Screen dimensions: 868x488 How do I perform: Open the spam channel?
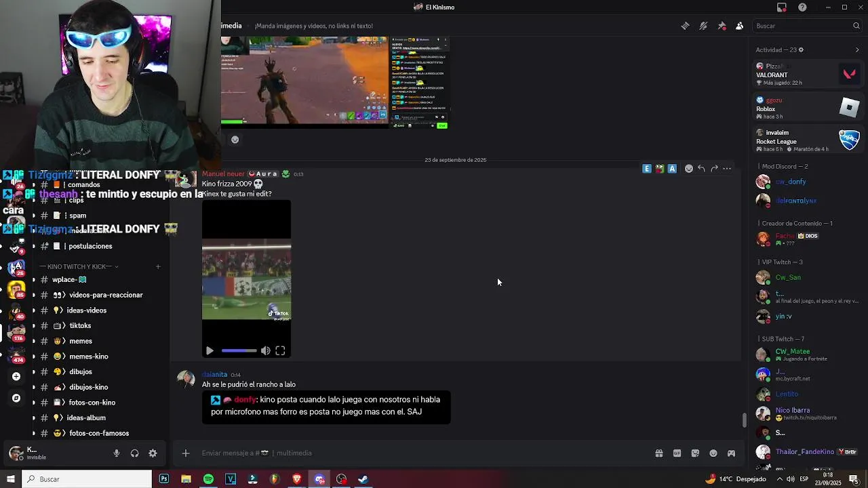[x=99, y=216]
